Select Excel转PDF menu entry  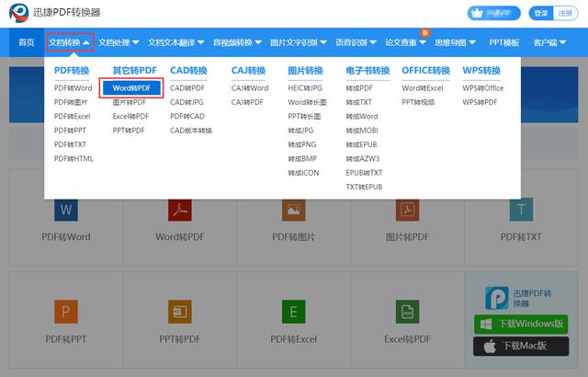130,116
